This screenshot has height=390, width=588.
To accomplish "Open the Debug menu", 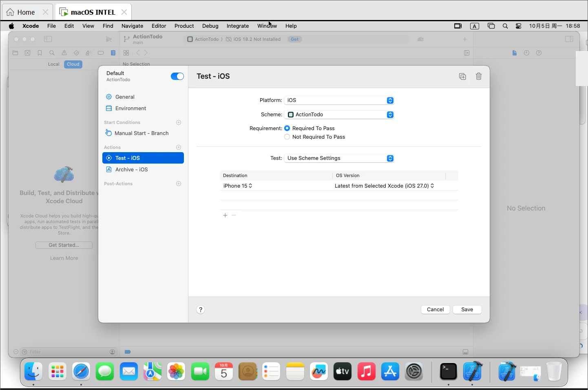I will coord(210,26).
